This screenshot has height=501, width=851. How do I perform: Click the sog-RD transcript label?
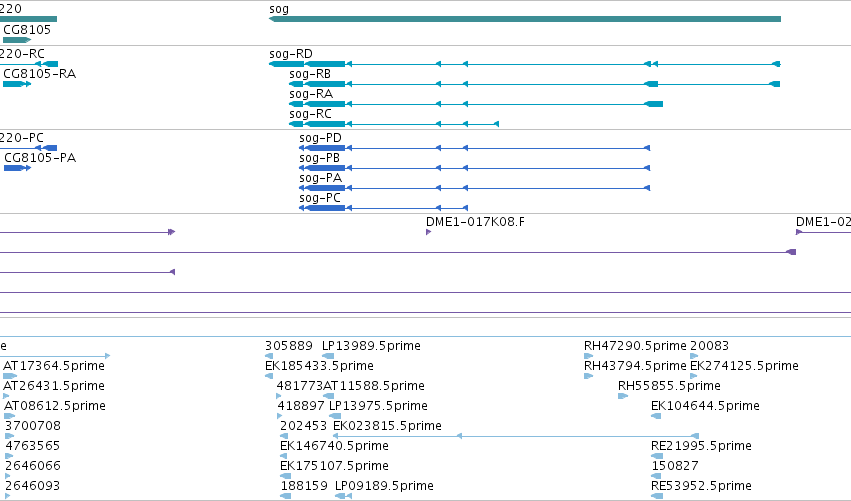291,54
